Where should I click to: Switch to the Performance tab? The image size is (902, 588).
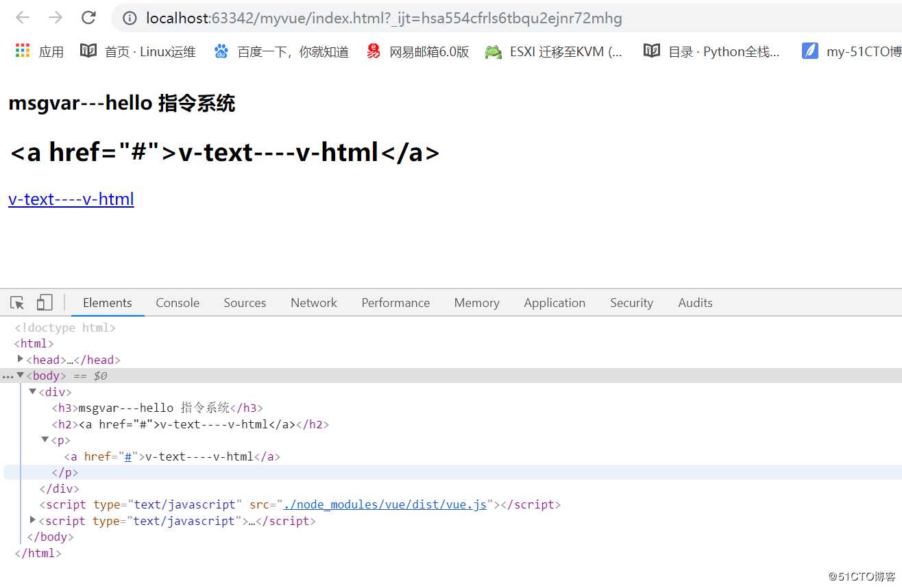pos(395,303)
